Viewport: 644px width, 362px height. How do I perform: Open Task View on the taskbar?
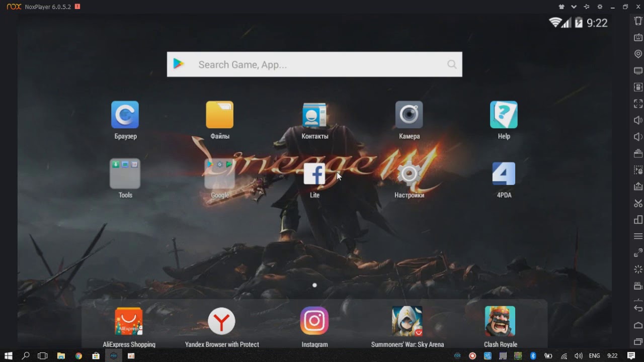pyautogui.click(x=43, y=356)
